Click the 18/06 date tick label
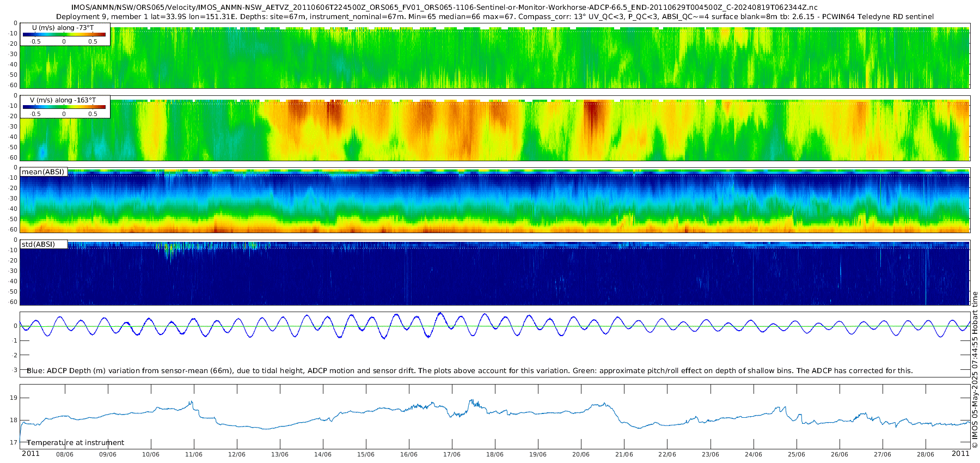Screen dimensions: 980x463 (x=495, y=454)
